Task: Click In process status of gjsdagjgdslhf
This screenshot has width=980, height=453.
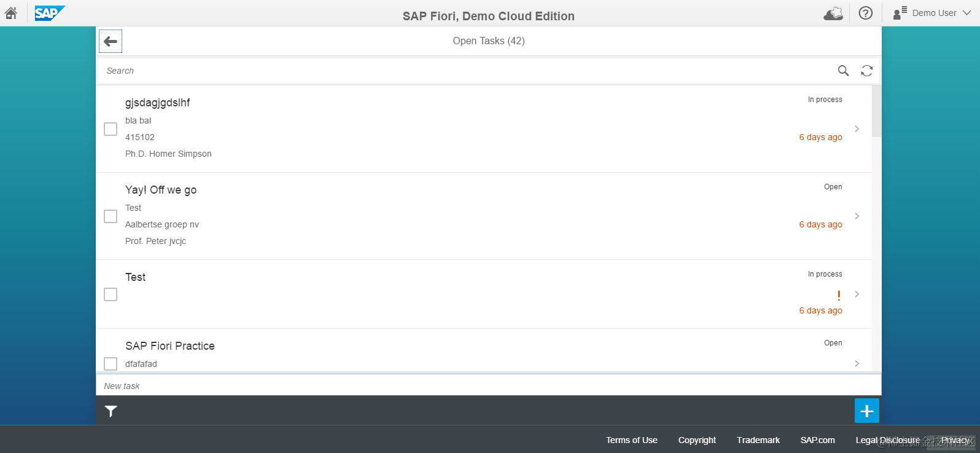Action: point(825,100)
